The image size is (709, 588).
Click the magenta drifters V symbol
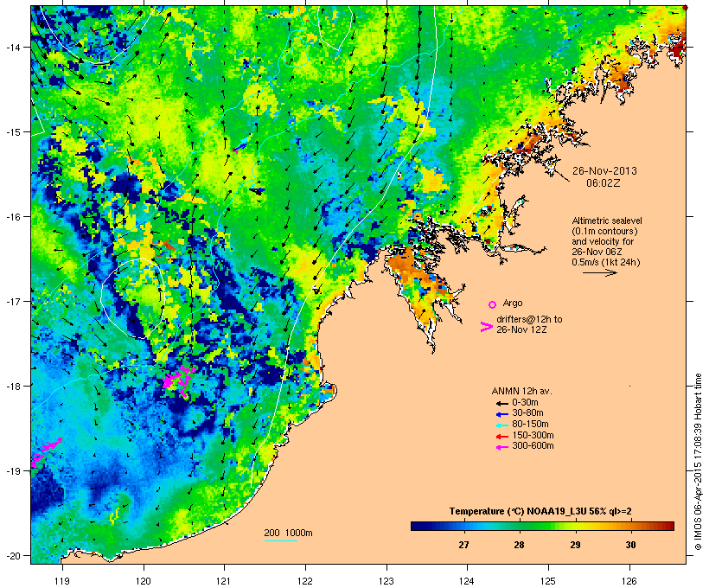486,327
